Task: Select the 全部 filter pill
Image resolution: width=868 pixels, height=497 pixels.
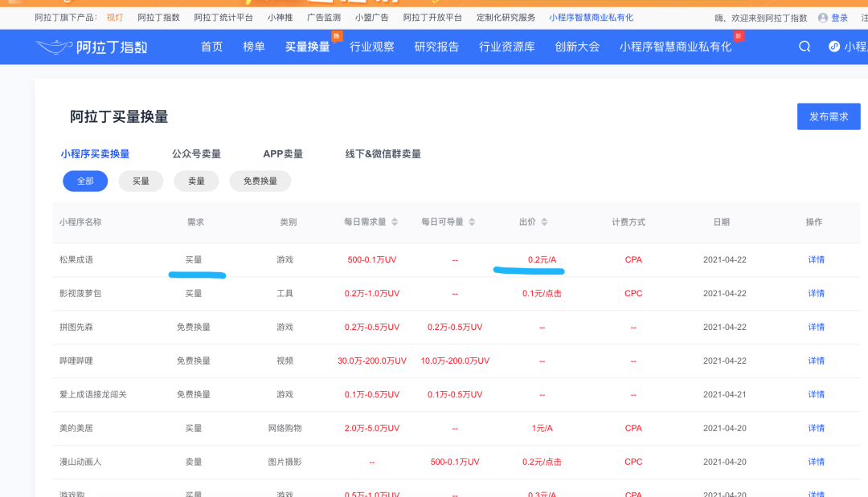Action: coord(85,181)
